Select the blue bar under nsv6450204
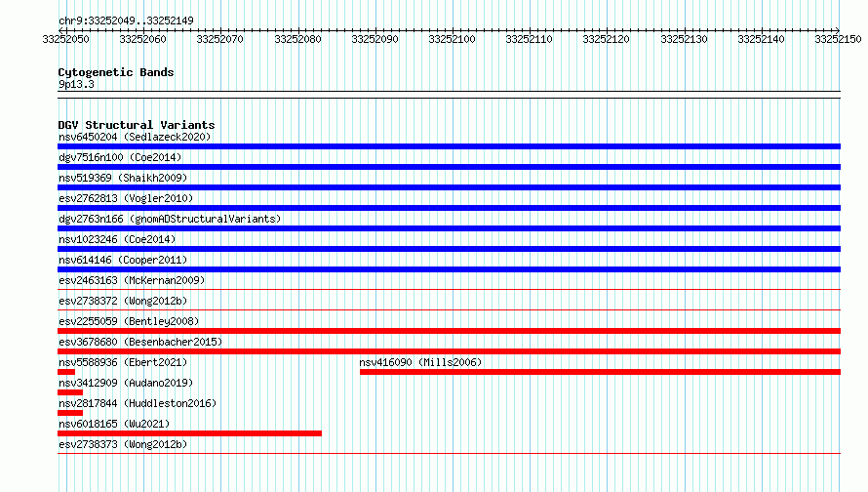Viewport: 868px width, 492px height. click(449, 146)
